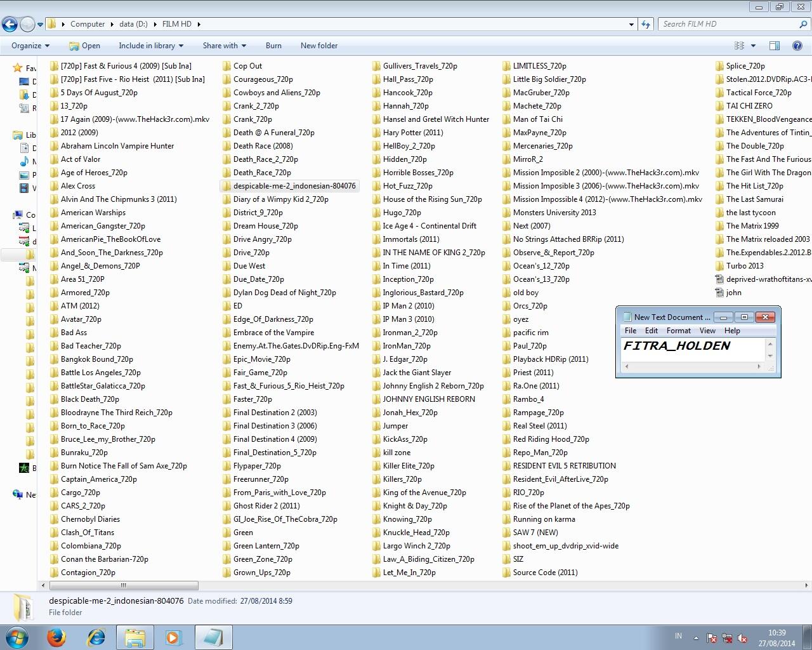The image size is (812, 650).
Task: Select the Favorites star in navigation pane
Action: 17,67
